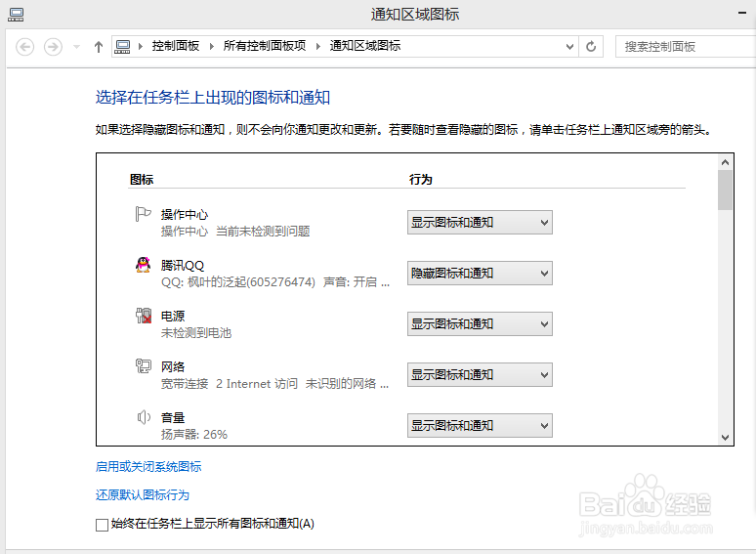Click the Back navigation arrow

click(x=25, y=47)
